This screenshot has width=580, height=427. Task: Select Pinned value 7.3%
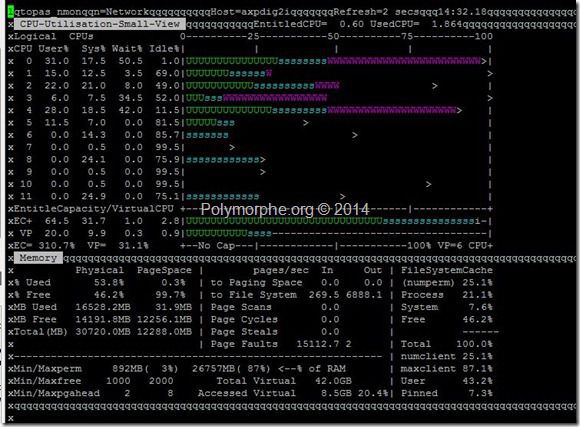[480, 393]
